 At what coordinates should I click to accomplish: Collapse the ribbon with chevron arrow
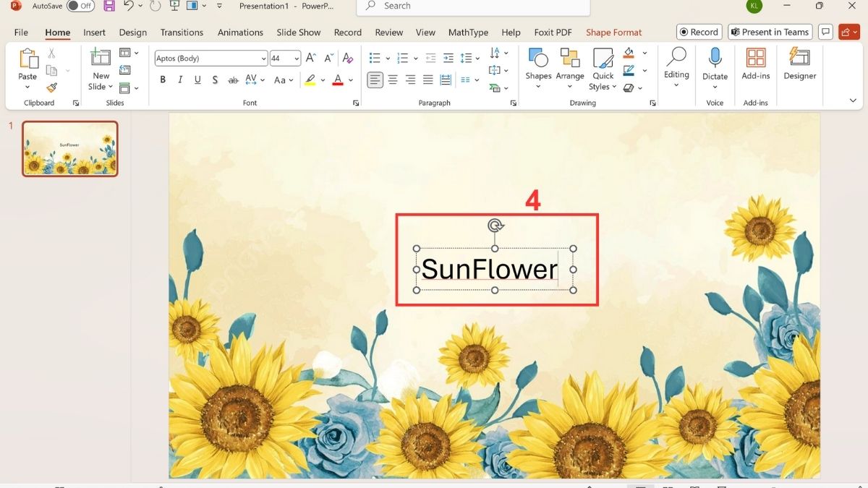click(x=853, y=100)
